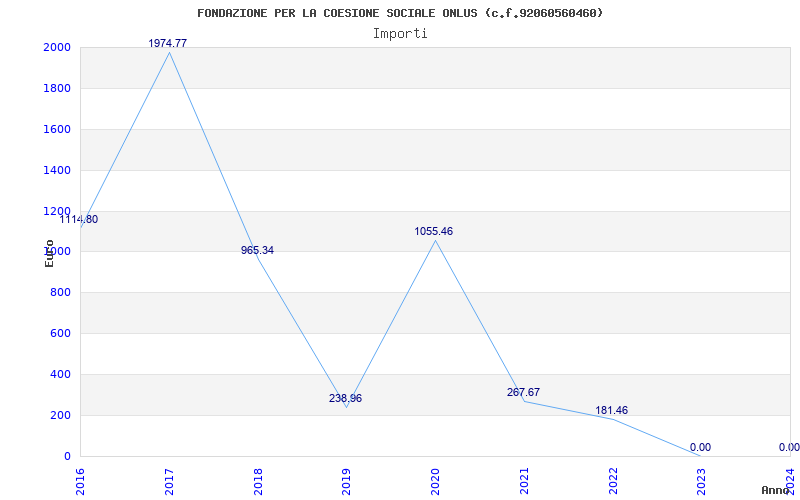Click the 1600 y-axis tick label
This screenshot has width=800, height=500.
[x=57, y=129]
